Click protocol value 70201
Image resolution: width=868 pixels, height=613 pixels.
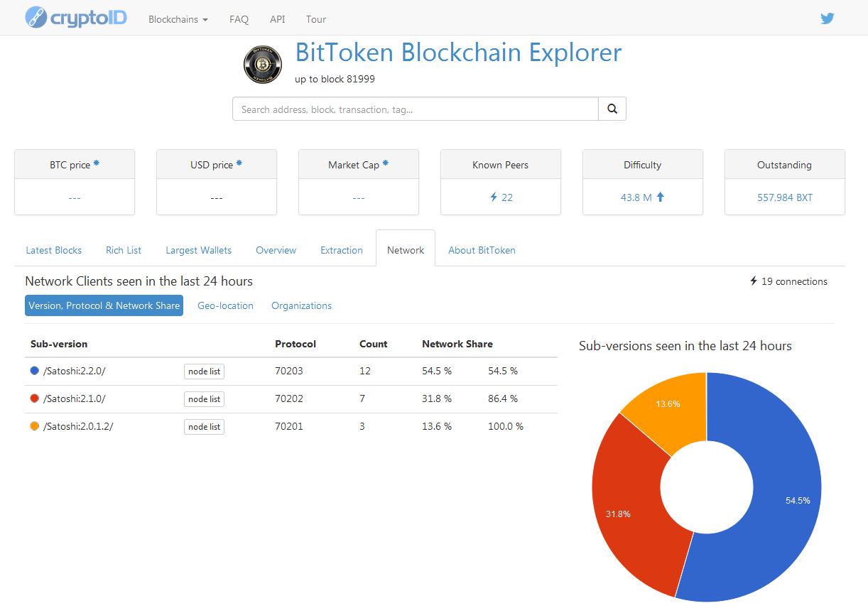(x=289, y=426)
